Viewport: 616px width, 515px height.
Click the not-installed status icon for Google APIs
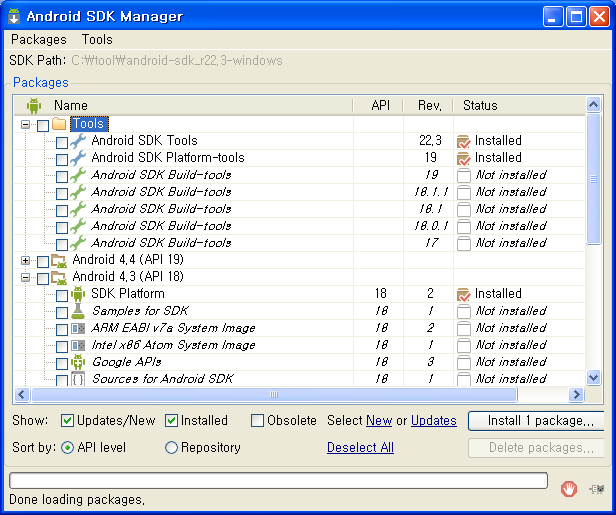(x=464, y=362)
